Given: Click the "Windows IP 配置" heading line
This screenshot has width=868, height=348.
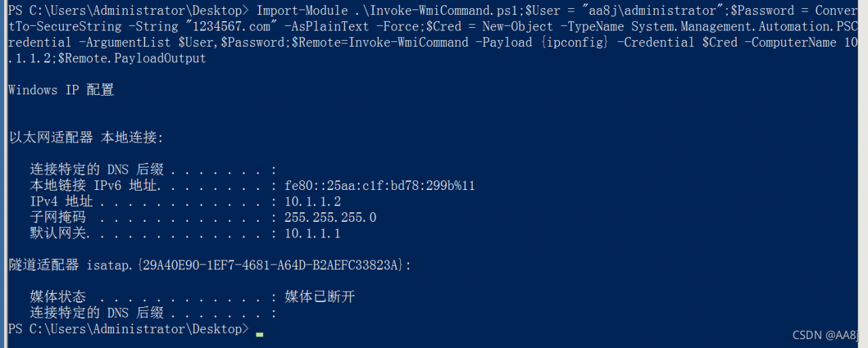Looking at the screenshot, I should point(61,90).
